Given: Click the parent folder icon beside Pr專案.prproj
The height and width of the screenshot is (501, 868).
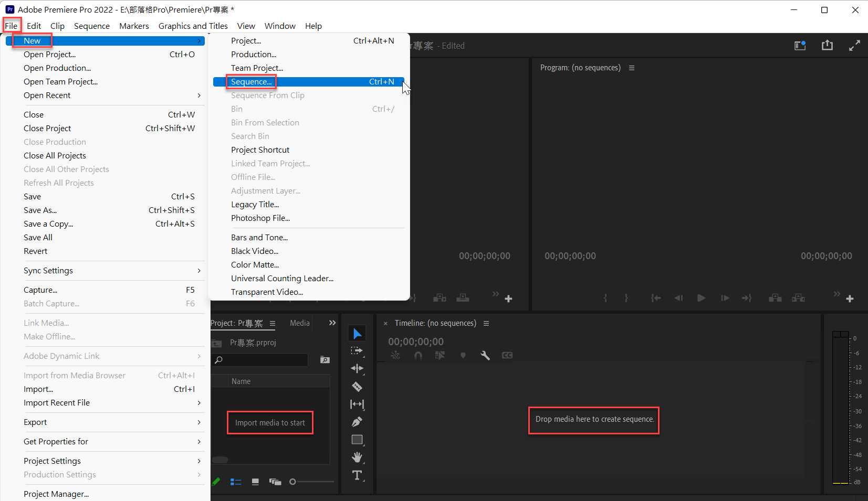Looking at the screenshot, I should [216, 343].
